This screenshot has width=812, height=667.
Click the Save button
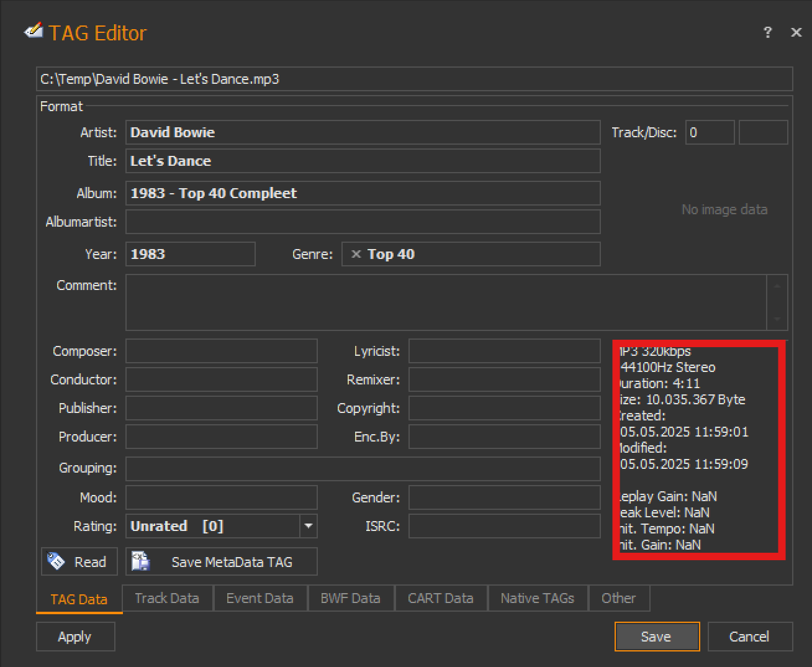656,637
